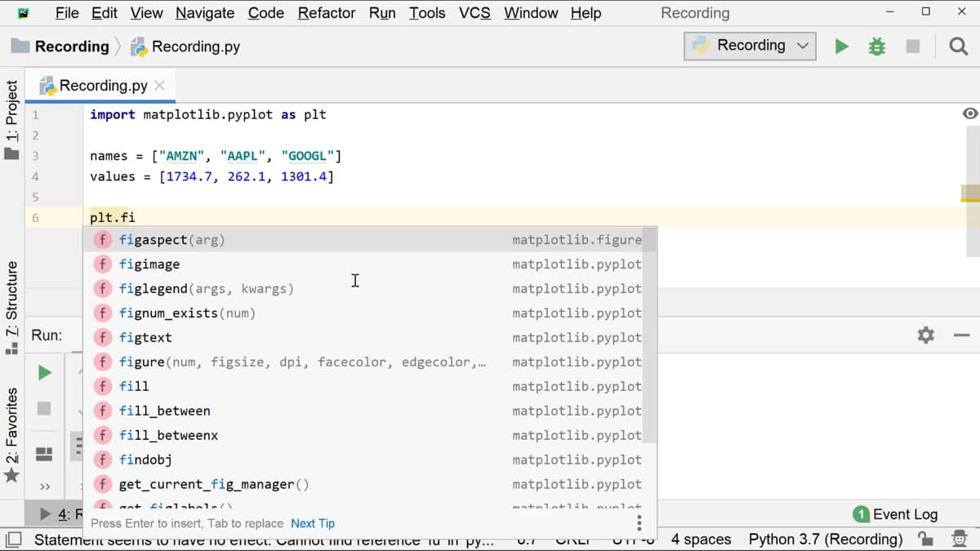Open the Refactor menu
Viewport: 980px width, 551px height.
(x=327, y=13)
